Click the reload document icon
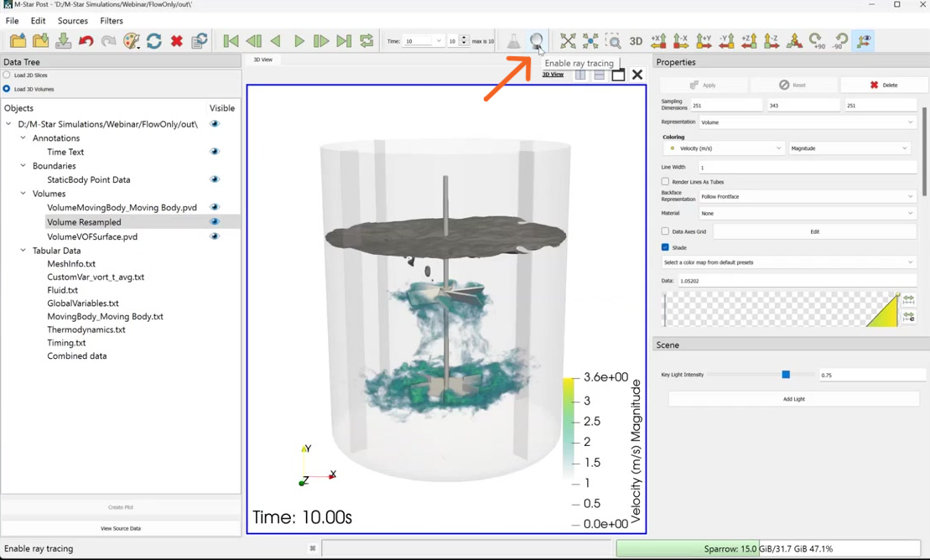This screenshot has height=560, width=930. (x=200, y=41)
